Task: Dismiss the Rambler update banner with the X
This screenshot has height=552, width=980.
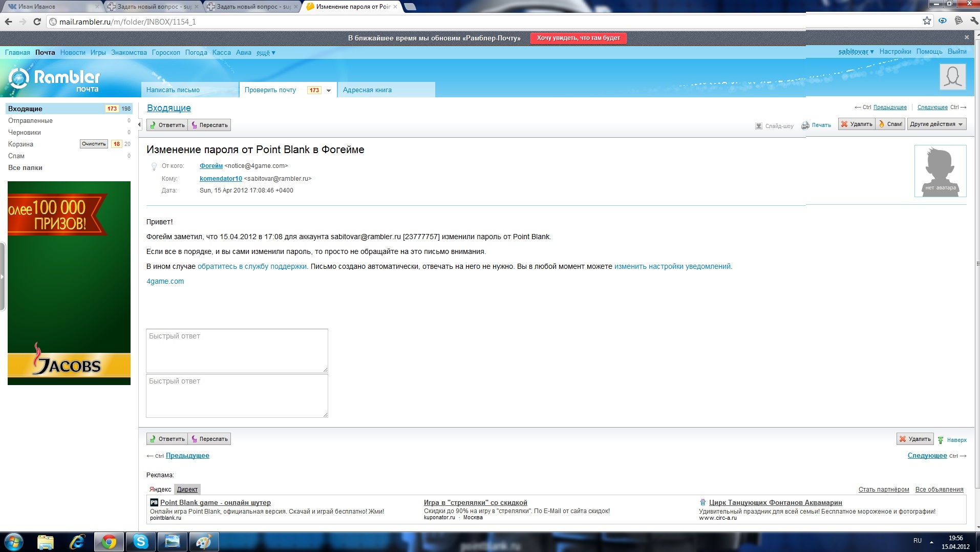Action: click(967, 37)
